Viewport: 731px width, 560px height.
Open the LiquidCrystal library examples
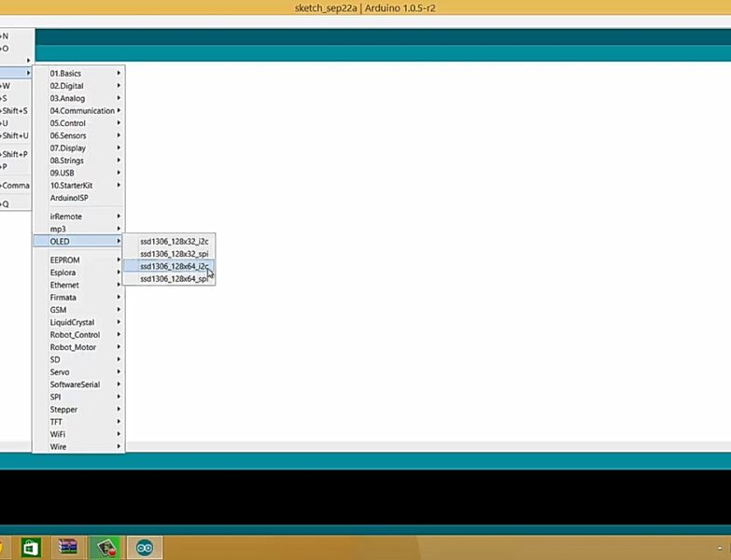click(x=78, y=322)
